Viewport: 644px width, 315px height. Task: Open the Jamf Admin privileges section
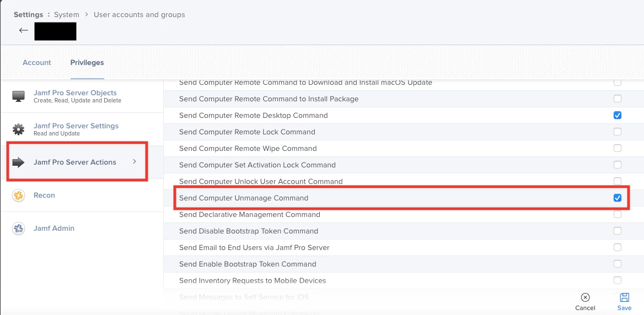(x=82, y=229)
